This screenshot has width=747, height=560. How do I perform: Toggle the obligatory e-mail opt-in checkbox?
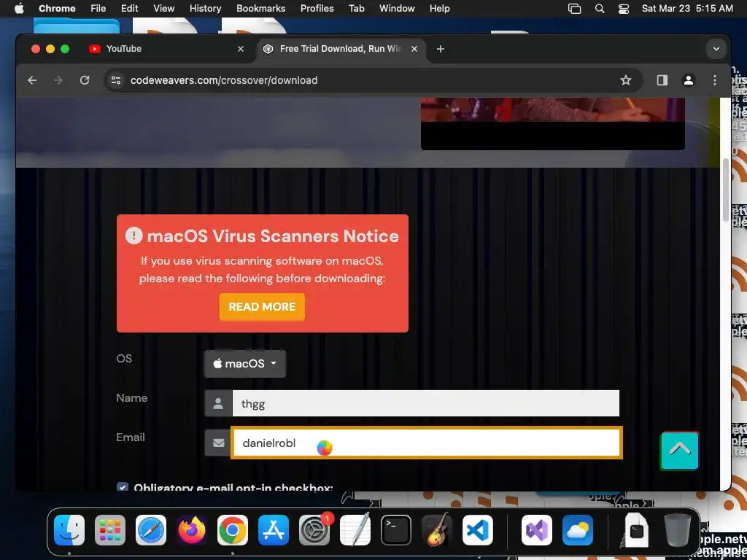click(x=123, y=487)
